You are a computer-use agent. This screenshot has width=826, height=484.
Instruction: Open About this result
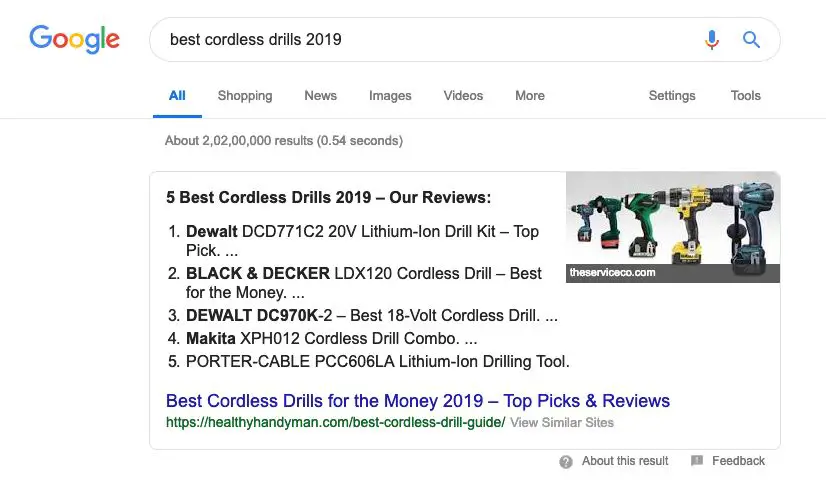(x=625, y=461)
